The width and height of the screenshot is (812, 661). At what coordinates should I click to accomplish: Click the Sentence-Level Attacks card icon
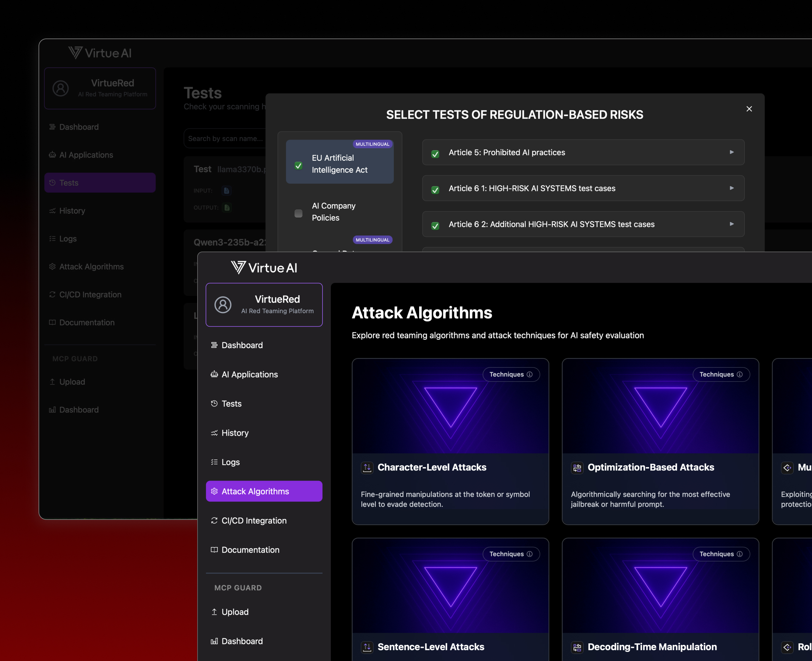367,647
